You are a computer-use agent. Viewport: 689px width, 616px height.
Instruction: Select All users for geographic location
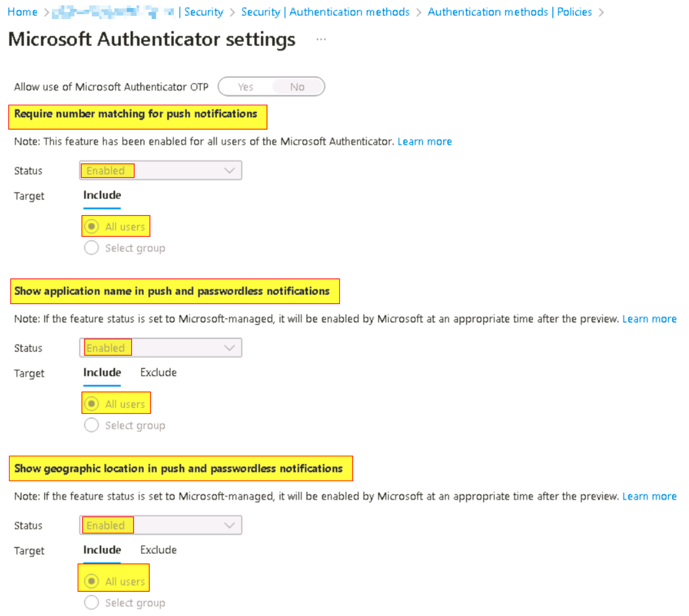tap(92, 581)
